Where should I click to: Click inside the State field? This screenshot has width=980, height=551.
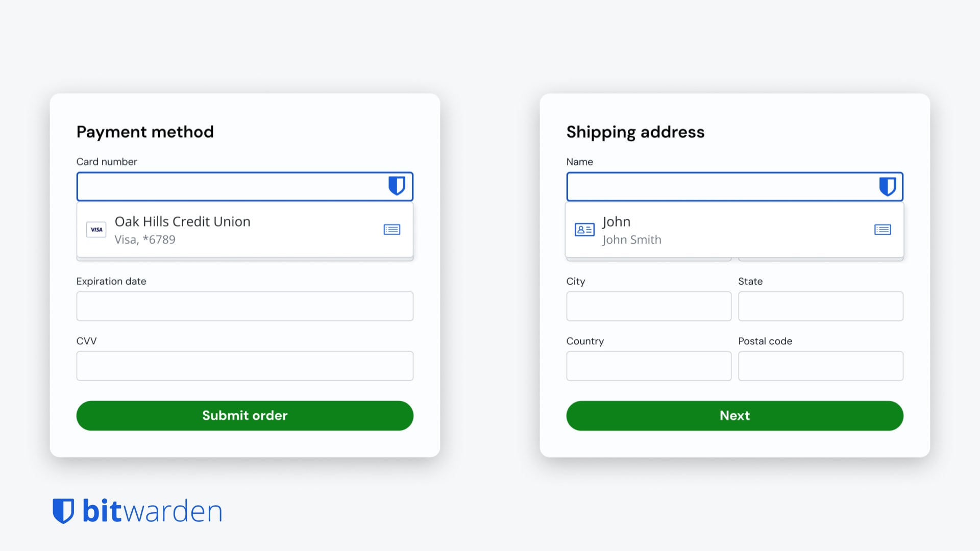[820, 306]
